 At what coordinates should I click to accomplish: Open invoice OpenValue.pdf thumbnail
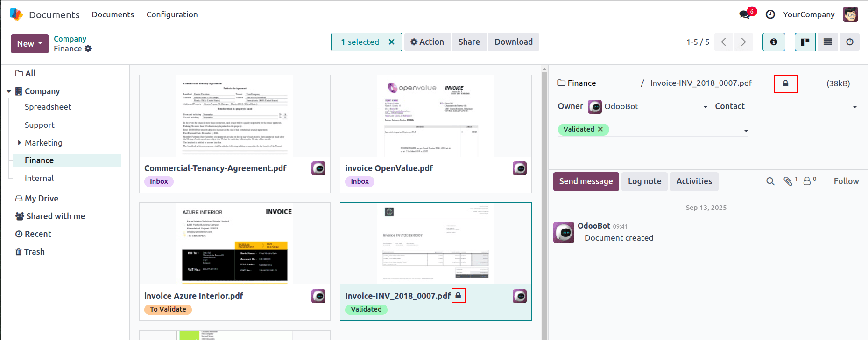[436, 116]
